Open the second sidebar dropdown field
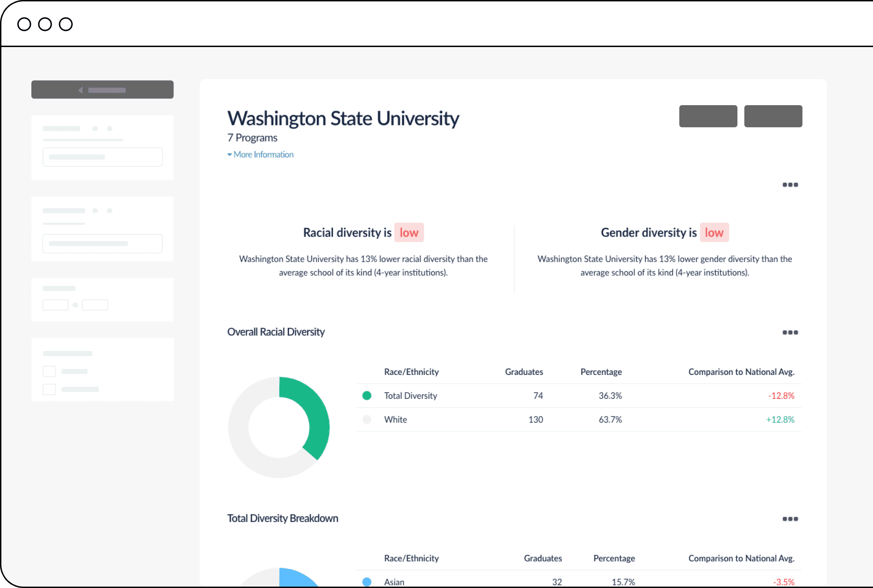 pyautogui.click(x=102, y=244)
